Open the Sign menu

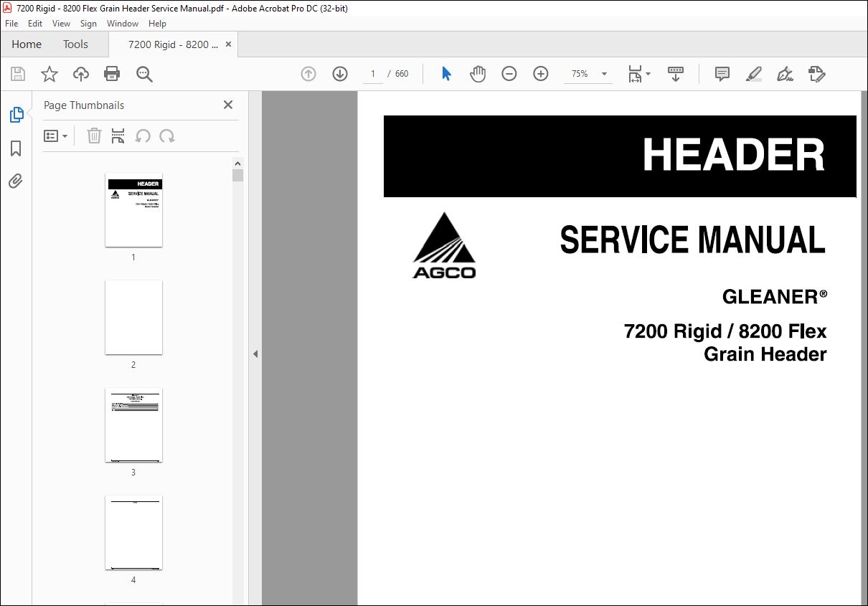coord(88,24)
